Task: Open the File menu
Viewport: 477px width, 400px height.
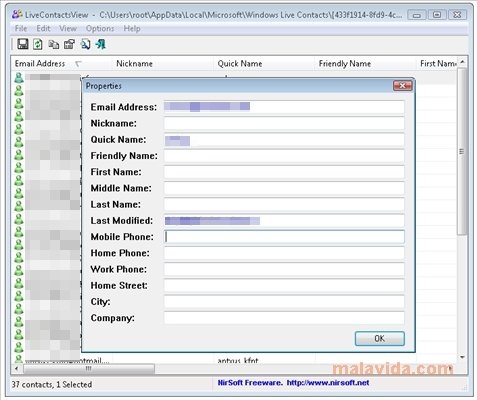Action: pos(21,29)
